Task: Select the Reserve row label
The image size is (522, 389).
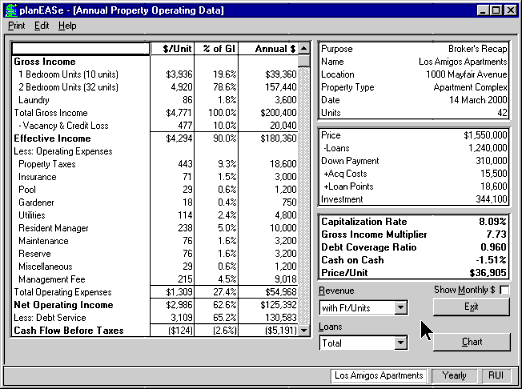Action: [35, 254]
